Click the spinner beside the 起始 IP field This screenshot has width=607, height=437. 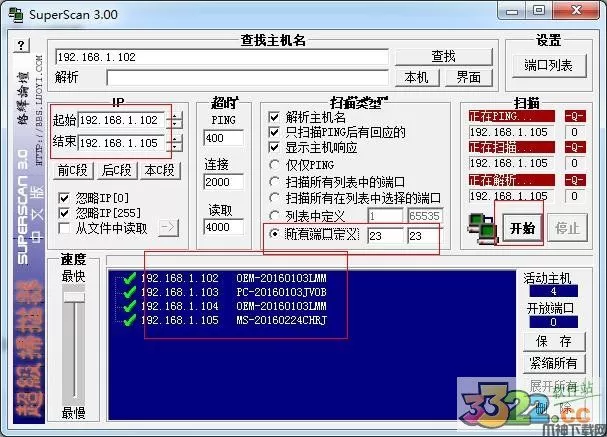[175, 120]
